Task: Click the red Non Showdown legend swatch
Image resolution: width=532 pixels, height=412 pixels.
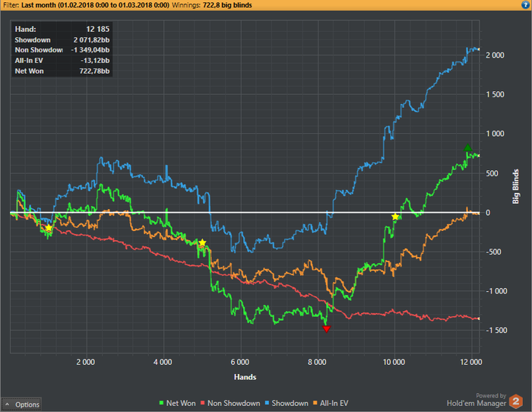Action: tap(203, 403)
